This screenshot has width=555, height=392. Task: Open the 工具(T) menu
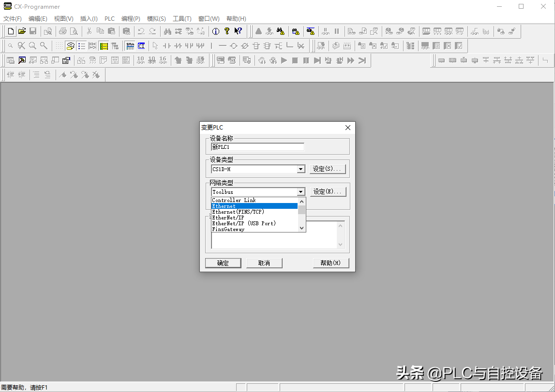(182, 19)
